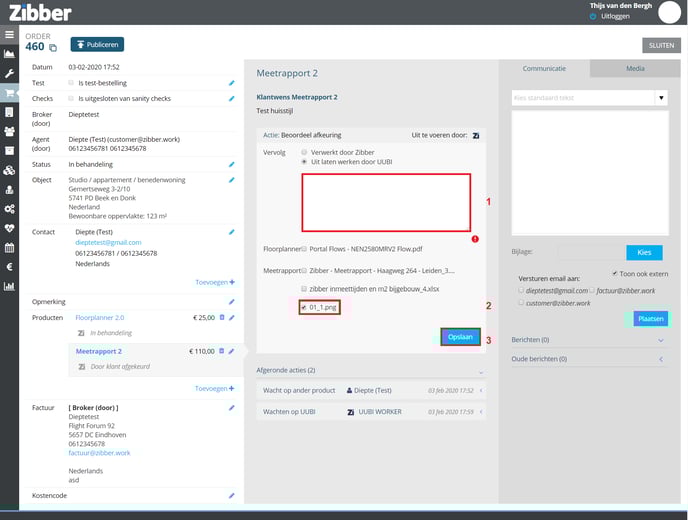Viewport: 688px width, 520px height.
Task: Uncheck the 01_1.png file checkbox
Action: pos(304,307)
